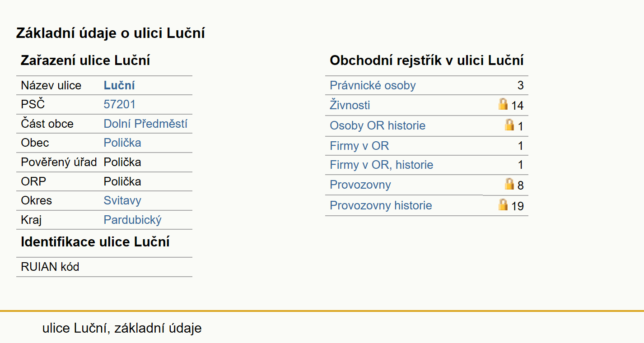This screenshot has width=644, height=343.
Task: Click the lock icon in Provozovny historie row
Action: 503,204
